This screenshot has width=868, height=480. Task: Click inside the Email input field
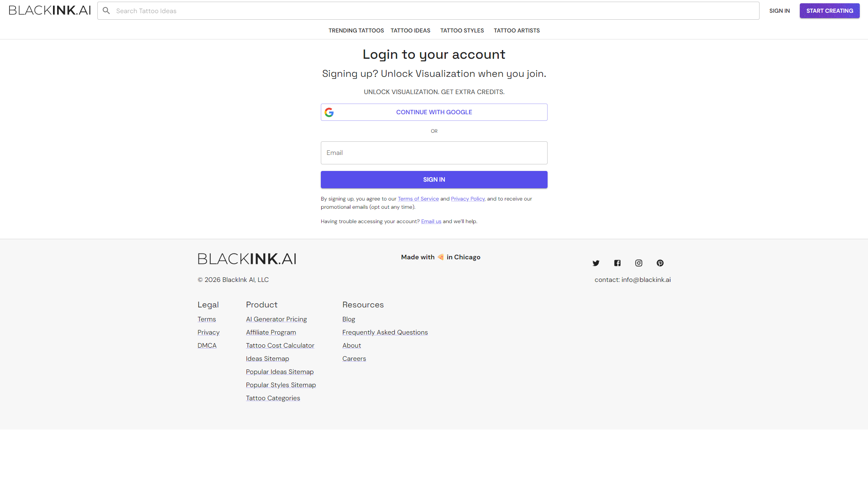[x=434, y=152]
